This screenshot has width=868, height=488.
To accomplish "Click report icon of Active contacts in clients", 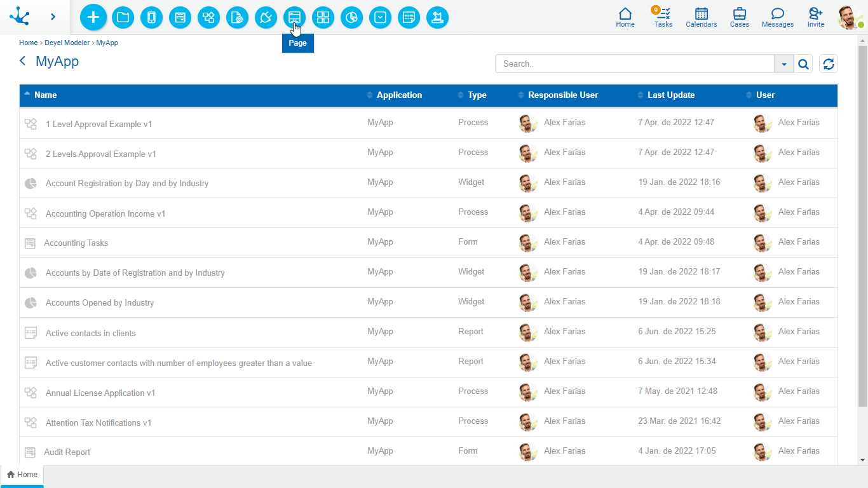I will click(31, 333).
